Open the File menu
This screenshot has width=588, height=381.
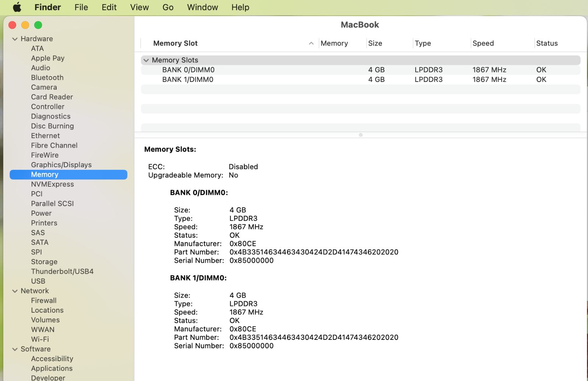pyautogui.click(x=81, y=7)
